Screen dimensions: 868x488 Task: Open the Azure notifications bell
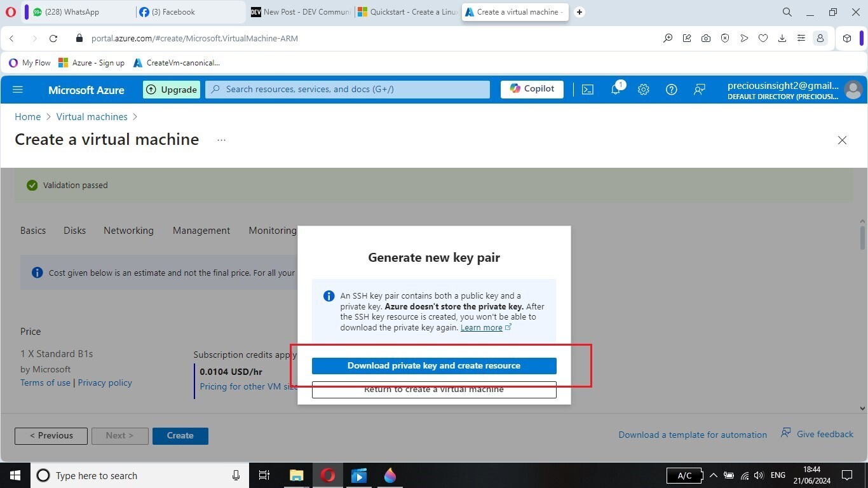point(616,90)
